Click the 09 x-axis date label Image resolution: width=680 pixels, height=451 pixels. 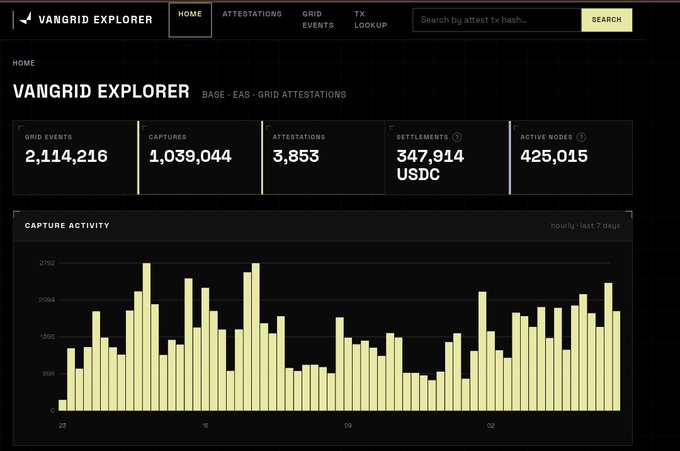point(348,426)
